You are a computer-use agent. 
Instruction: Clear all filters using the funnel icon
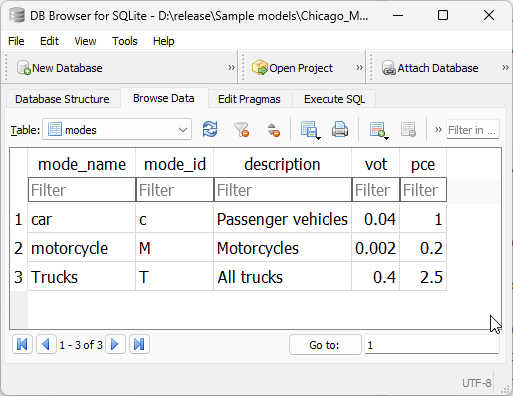[241, 129]
